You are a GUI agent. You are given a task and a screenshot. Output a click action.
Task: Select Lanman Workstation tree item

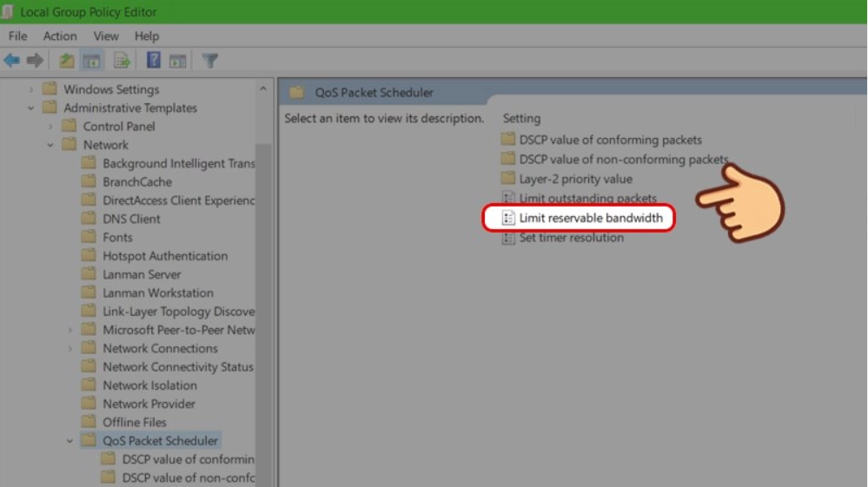pos(158,293)
